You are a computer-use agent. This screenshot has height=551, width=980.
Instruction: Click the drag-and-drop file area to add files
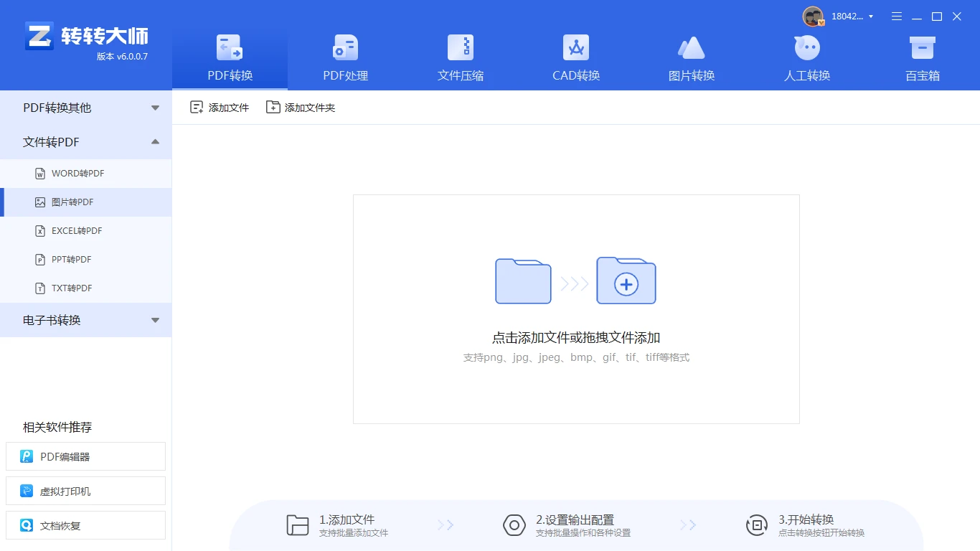(575, 309)
